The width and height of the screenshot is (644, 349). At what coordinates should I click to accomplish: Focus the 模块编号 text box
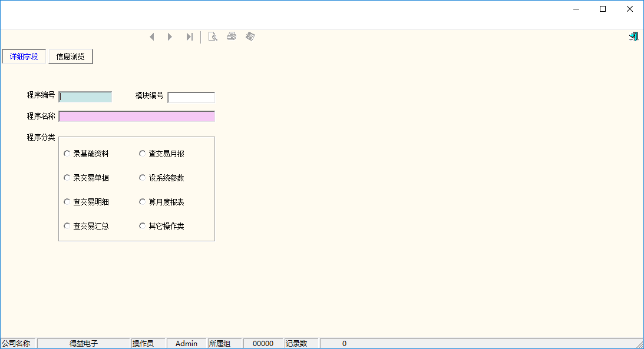[x=191, y=98]
